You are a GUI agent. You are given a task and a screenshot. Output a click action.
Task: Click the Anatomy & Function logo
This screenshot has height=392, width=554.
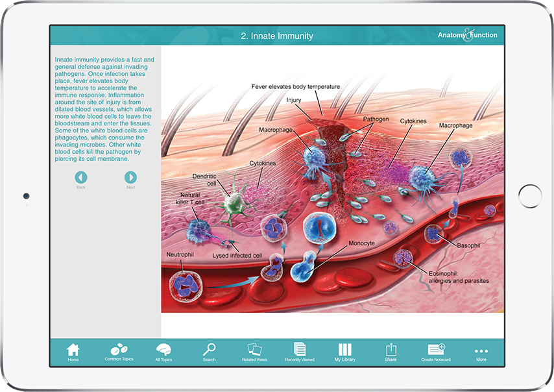(468, 34)
